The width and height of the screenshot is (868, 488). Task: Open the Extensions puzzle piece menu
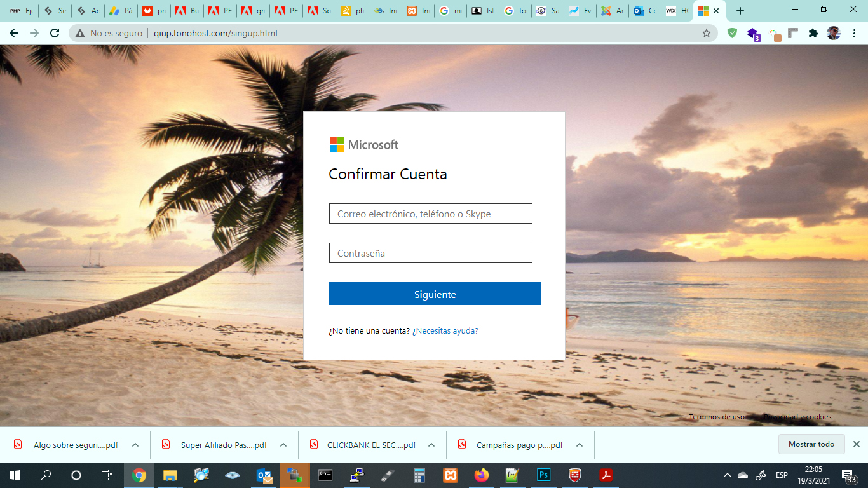coord(813,33)
